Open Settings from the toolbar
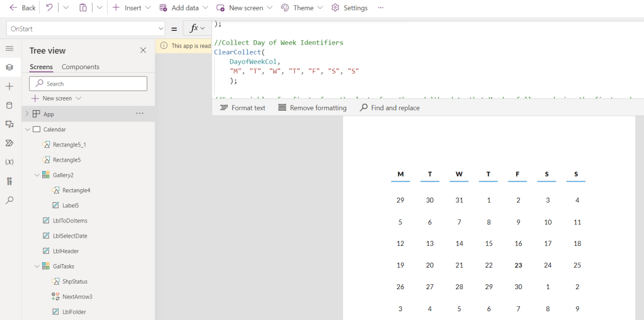This screenshot has height=320, width=644. (349, 8)
